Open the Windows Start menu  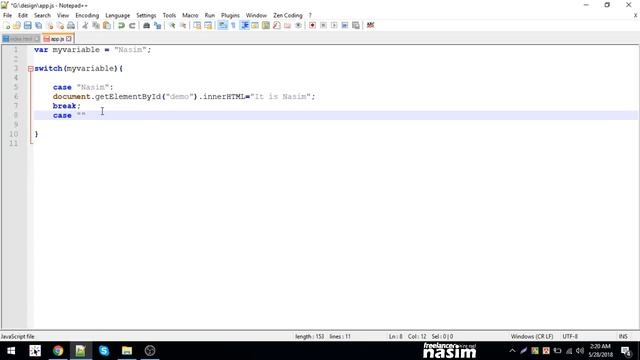coord(11,351)
